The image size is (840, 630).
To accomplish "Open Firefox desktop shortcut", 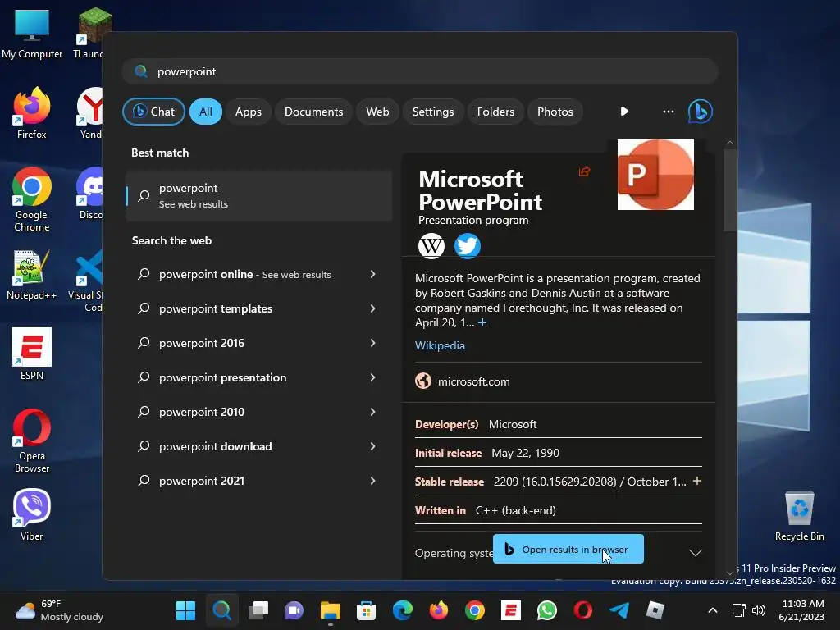I will pos(32,113).
